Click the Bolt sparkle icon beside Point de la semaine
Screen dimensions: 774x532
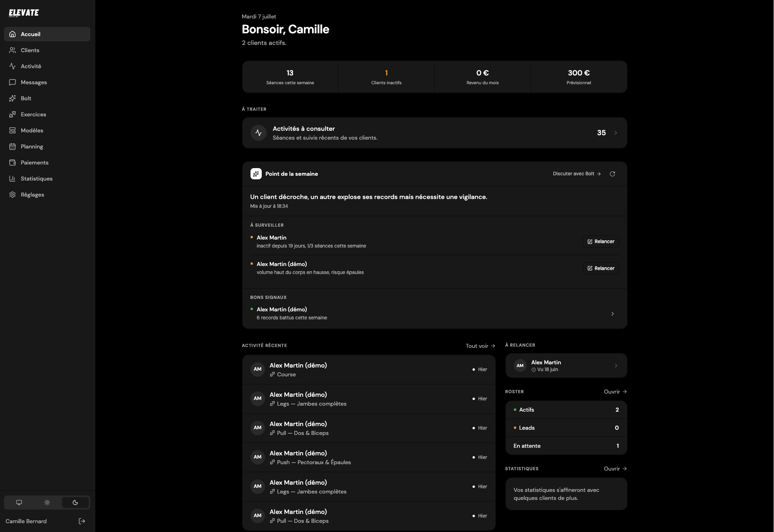pyautogui.click(x=256, y=174)
